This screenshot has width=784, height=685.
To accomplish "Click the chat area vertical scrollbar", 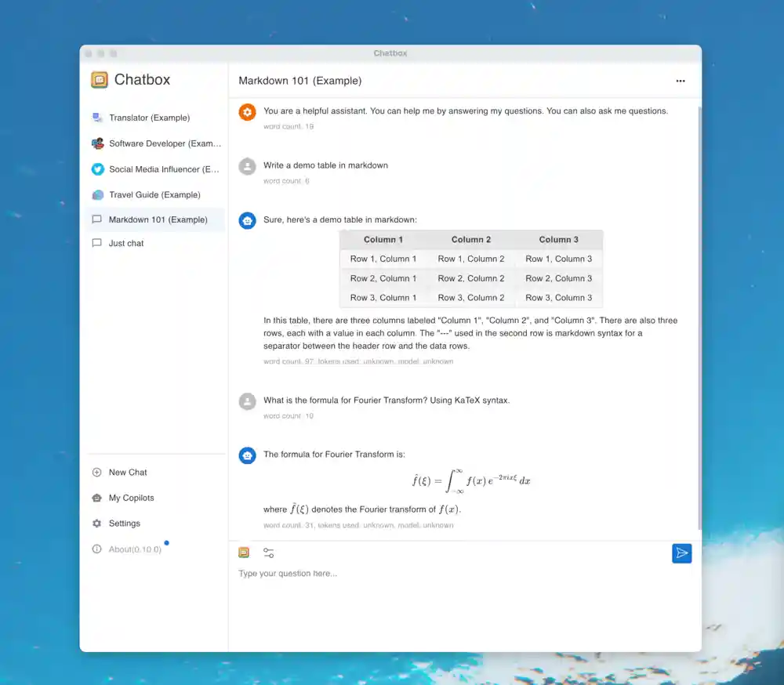I will click(x=699, y=318).
